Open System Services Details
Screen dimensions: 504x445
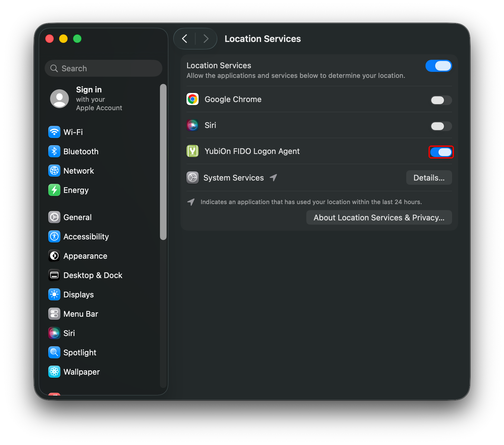[429, 178]
